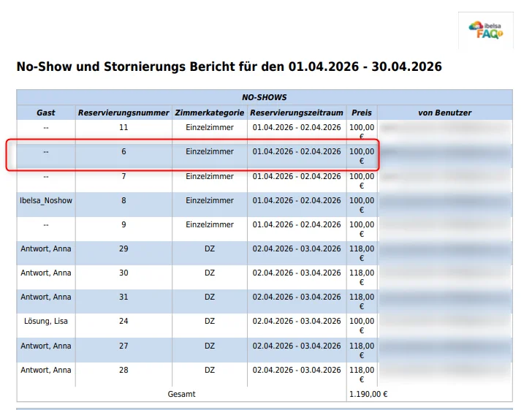Image resolution: width=532 pixels, height=410 pixels.
Task: Click the Gesamt total label
Action: [181, 394]
